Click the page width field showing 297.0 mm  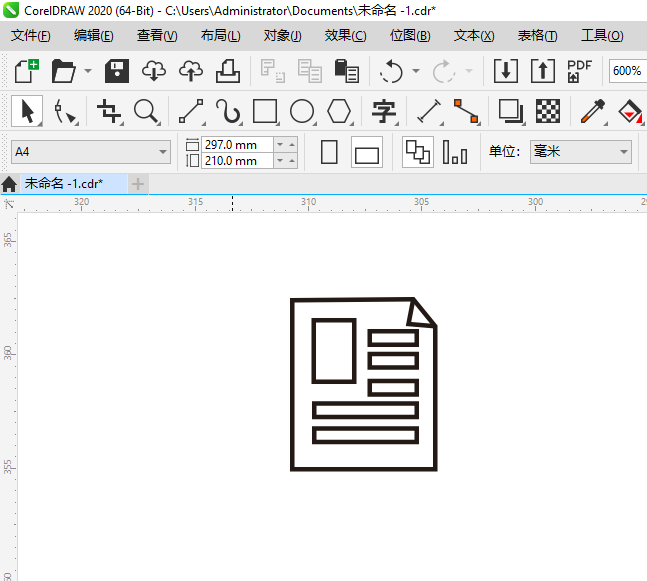236,145
